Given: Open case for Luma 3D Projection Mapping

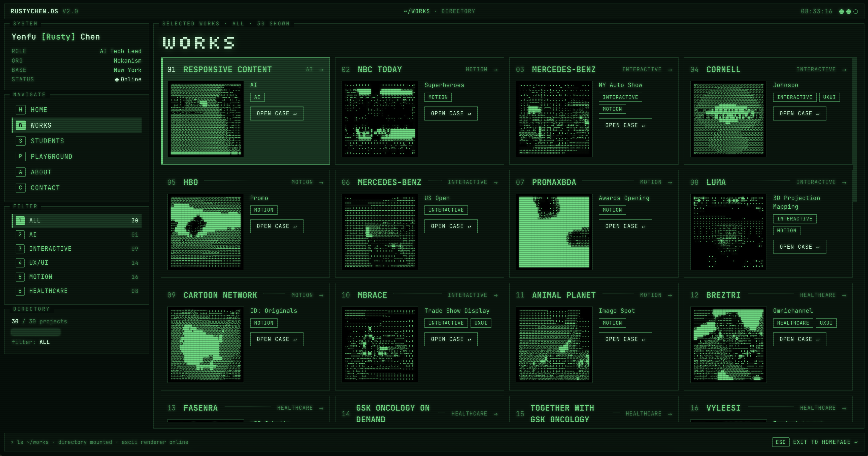Looking at the screenshot, I should click(799, 247).
